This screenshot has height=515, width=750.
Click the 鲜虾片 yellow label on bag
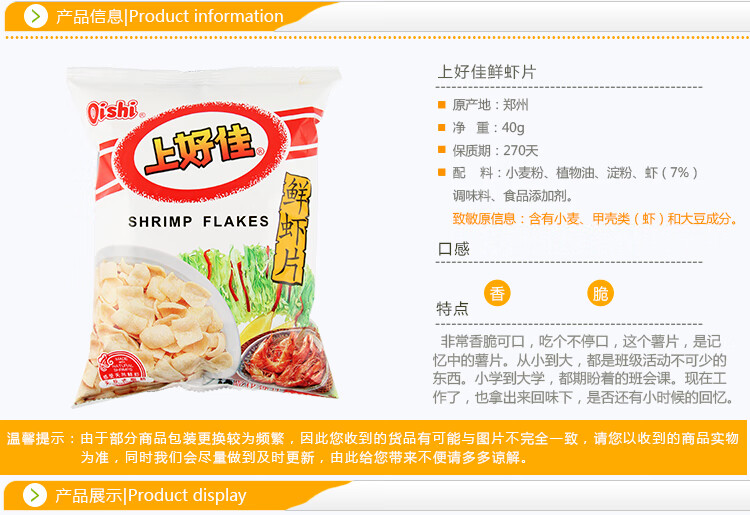pos(292,229)
